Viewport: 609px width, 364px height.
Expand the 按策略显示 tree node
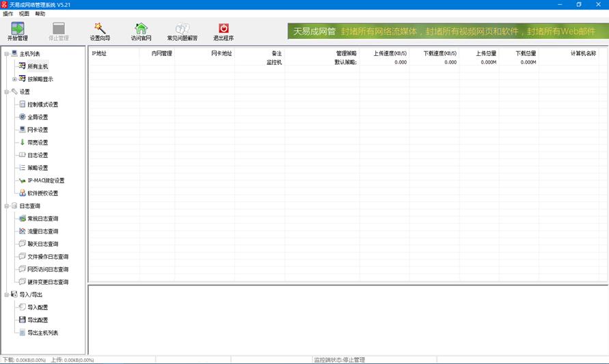tap(14, 79)
